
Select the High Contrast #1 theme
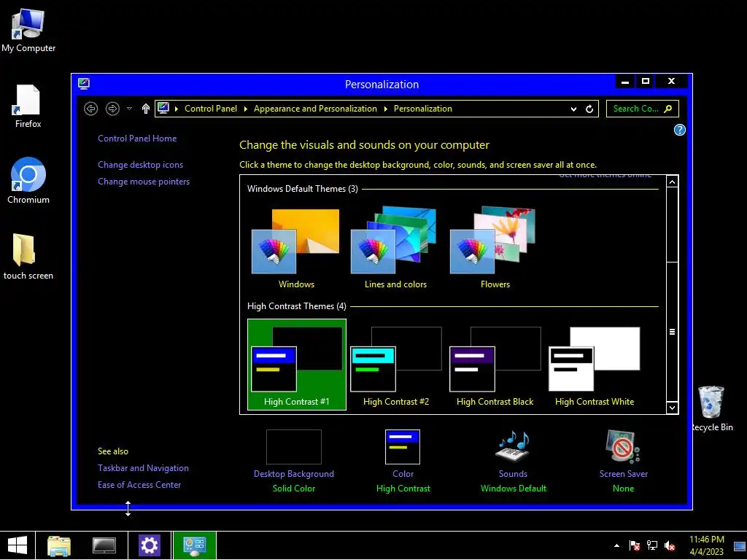point(296,365)
